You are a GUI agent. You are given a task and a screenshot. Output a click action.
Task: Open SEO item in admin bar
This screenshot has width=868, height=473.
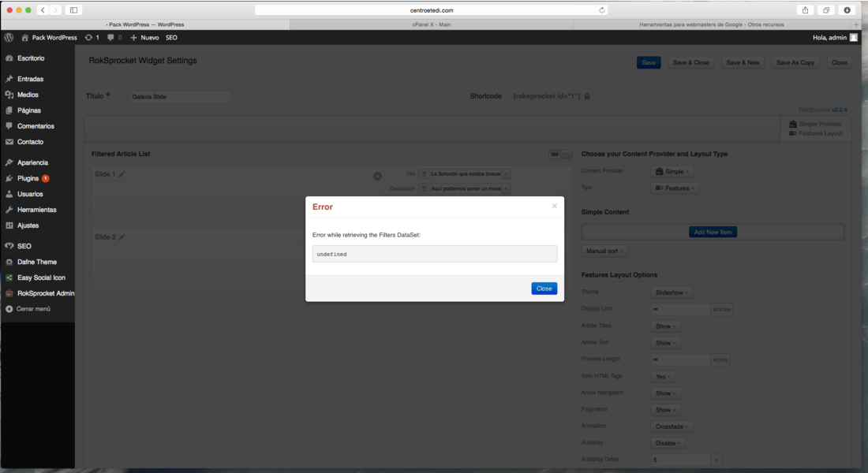tap(171, 38)
